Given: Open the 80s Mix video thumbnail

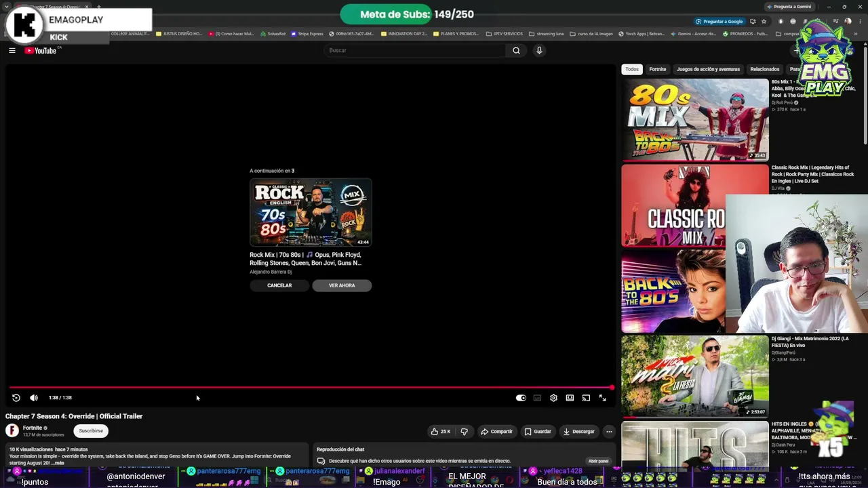Looking at the screenshot, I should [x=695, y=120].
